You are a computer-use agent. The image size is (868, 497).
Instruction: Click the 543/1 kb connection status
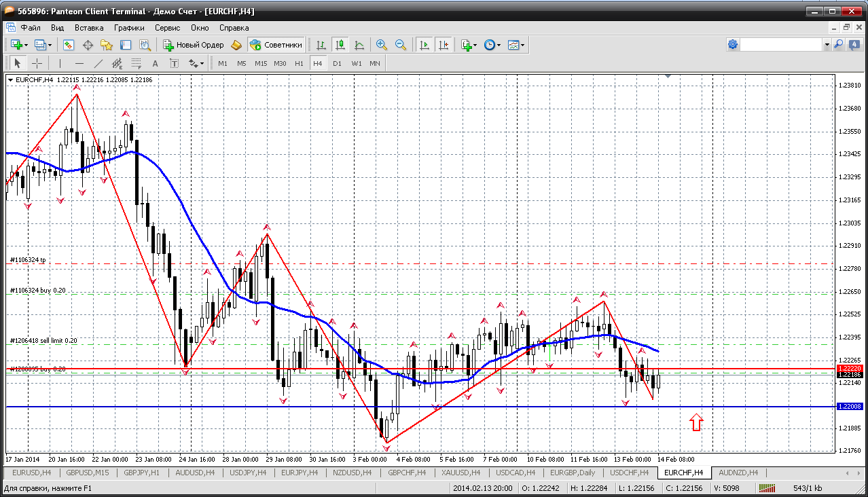[808, 488]
